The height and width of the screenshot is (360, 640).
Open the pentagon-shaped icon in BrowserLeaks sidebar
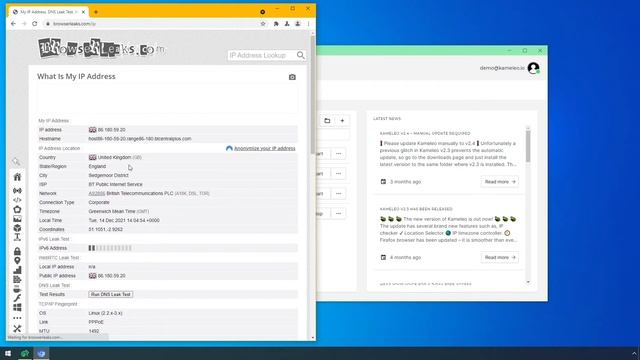click(x=17, y=209)
